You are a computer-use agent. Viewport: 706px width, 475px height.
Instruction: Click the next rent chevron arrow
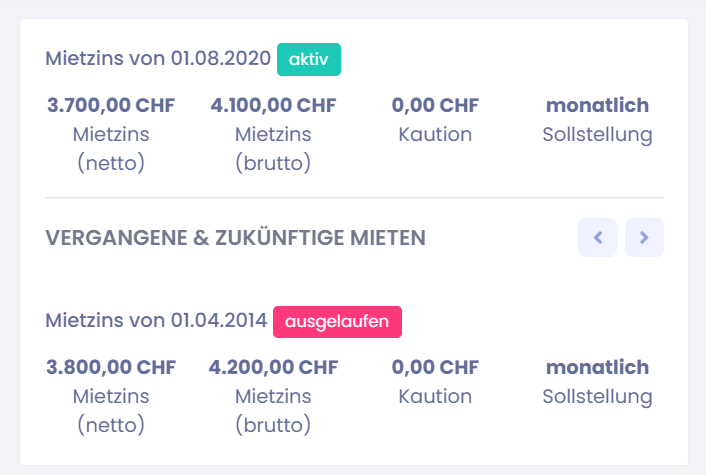(x=644, y=237)
